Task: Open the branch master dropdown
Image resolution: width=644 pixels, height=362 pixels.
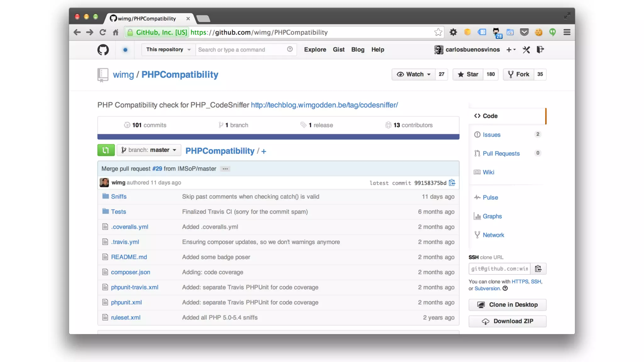Action: coord(149,150)
